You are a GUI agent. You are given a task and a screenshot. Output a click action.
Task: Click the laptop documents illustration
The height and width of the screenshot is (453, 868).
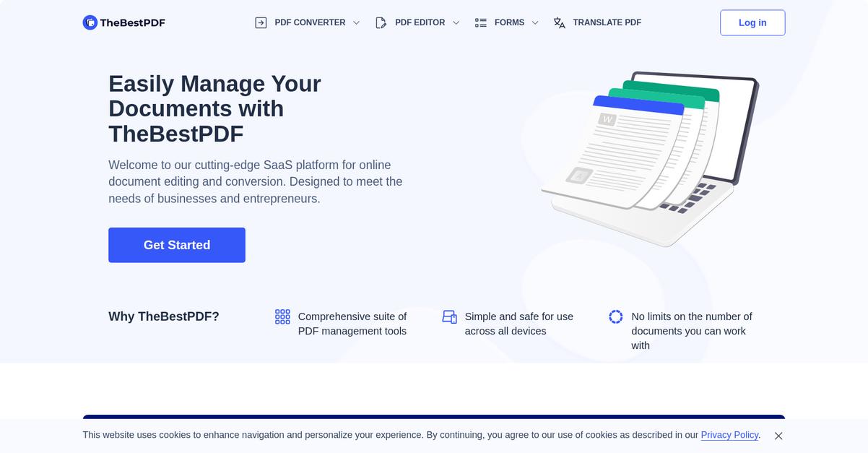coord(649,158)
